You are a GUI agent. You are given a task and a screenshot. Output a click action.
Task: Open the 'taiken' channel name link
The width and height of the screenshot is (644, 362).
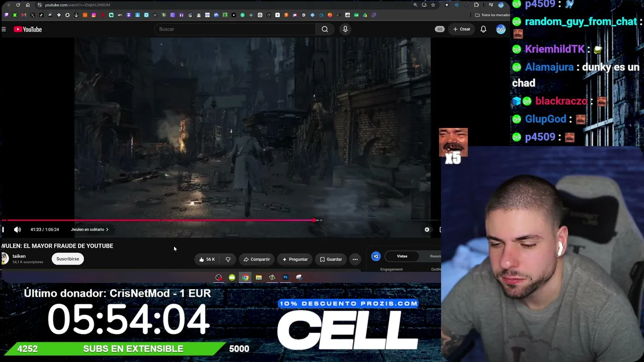pos(19,256)
